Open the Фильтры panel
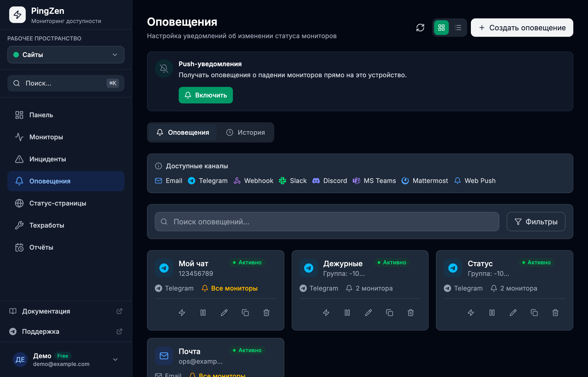This screenshot has width=588, height=377. click(x=536, y=222)
